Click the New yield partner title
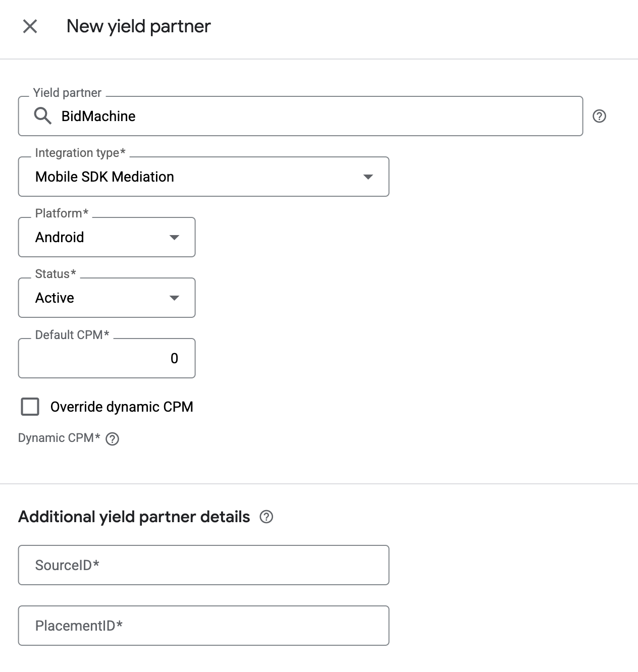The height and width of the screenshot is (672, 638). 139,26
